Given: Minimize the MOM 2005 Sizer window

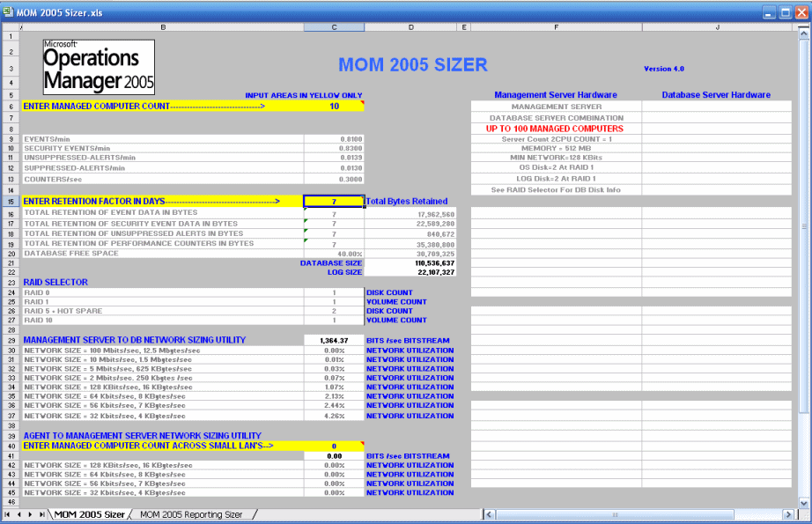Looking at the screenshot, I should click(x=769, y=12).
